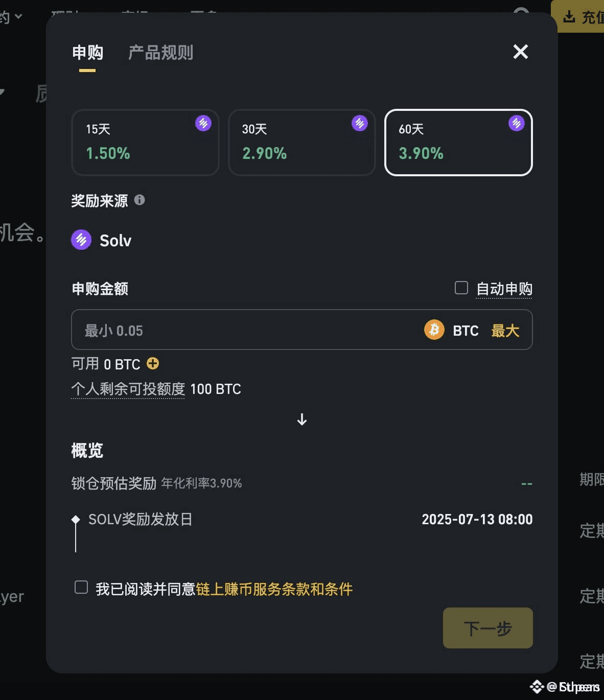
Task: Click the info icon beside 奖励来源
Action: (x=140, y=200)
